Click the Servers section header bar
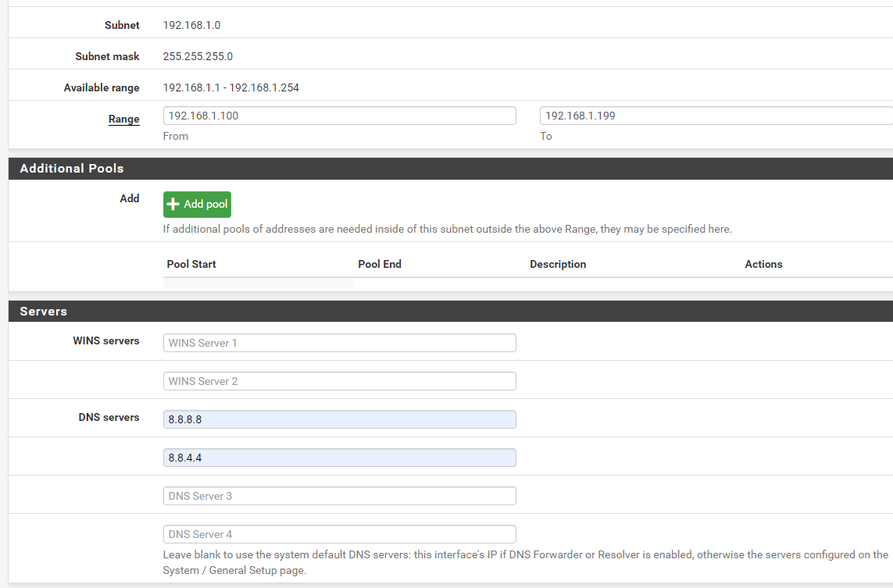893x588 pixels. pos(43,311)
